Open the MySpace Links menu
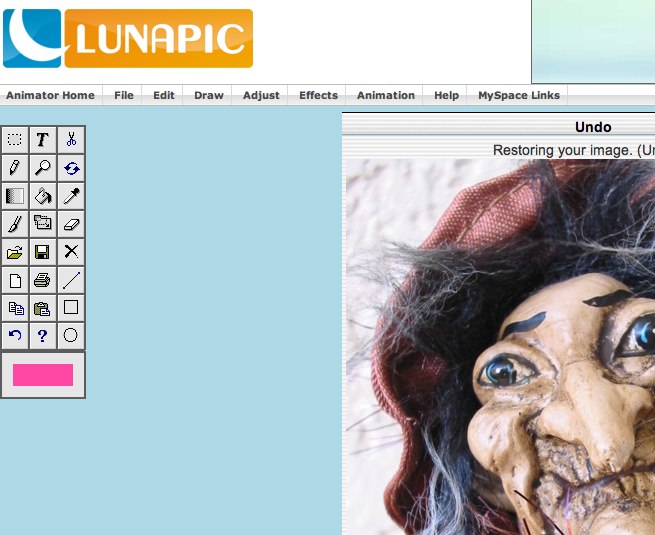The image size is (655, 535). 519,95
